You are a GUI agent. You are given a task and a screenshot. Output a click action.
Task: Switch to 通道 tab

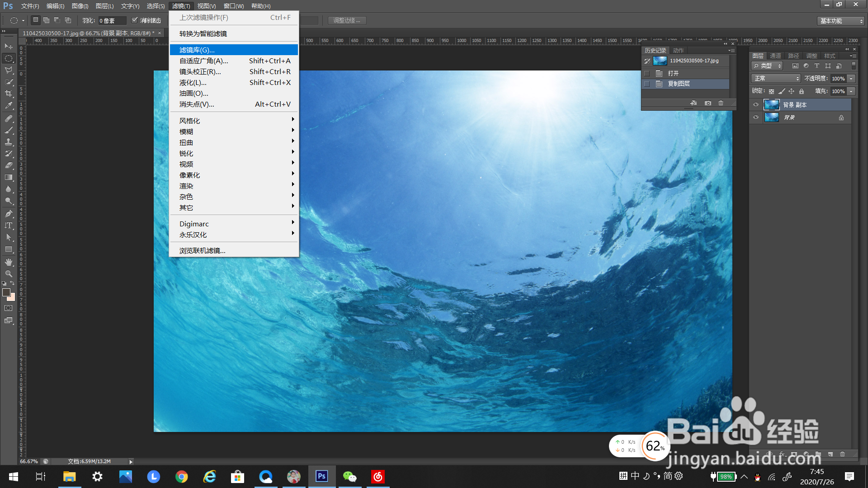click(x=776, y=56)
